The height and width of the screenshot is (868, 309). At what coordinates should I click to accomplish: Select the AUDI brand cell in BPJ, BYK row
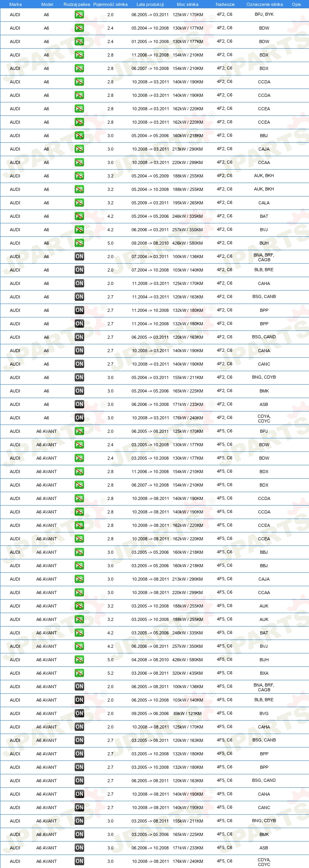tap(15, 15)
